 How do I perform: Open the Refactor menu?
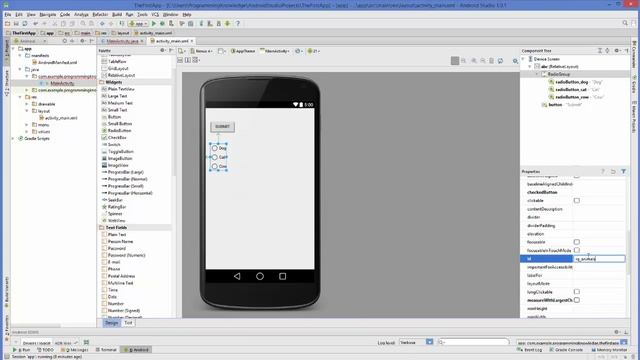click(x=100, y=14)
